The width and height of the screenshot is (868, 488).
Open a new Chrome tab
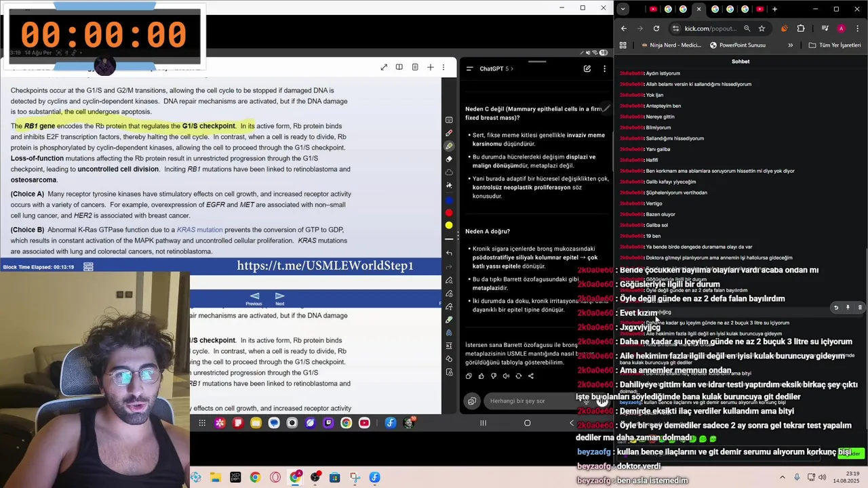(774, 9)
